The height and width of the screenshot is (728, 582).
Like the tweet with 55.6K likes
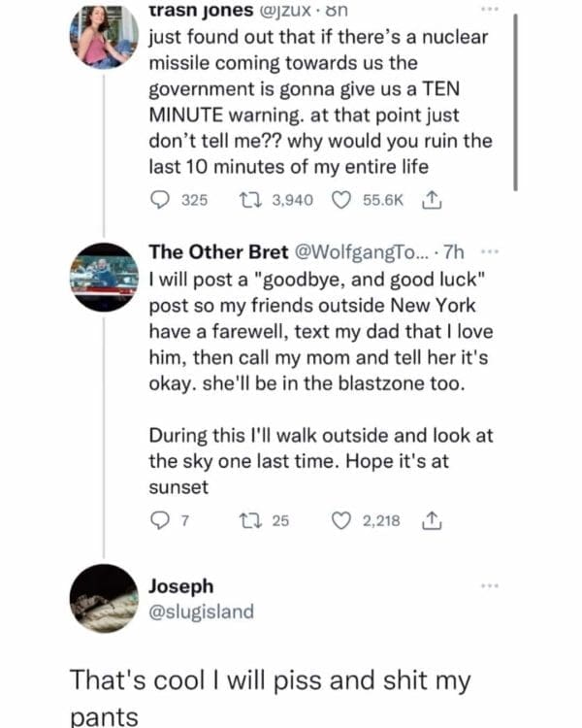coord(340,200)
